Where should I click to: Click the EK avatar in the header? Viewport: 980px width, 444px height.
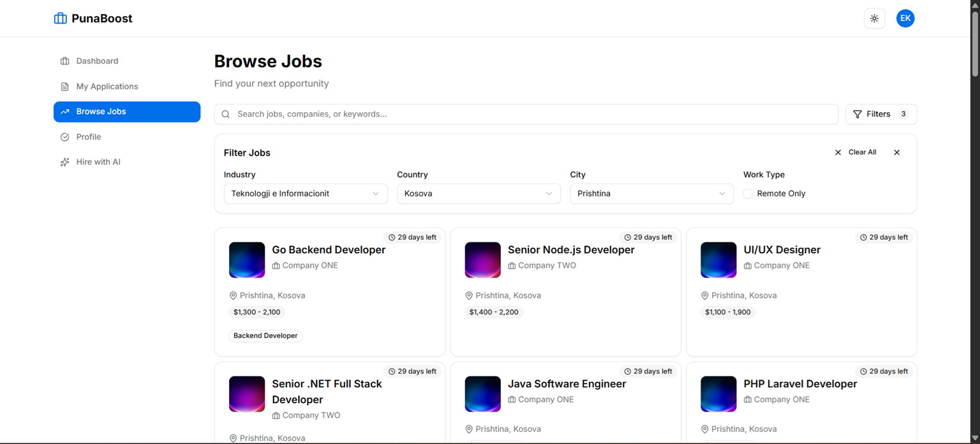(x=905, y=18)
